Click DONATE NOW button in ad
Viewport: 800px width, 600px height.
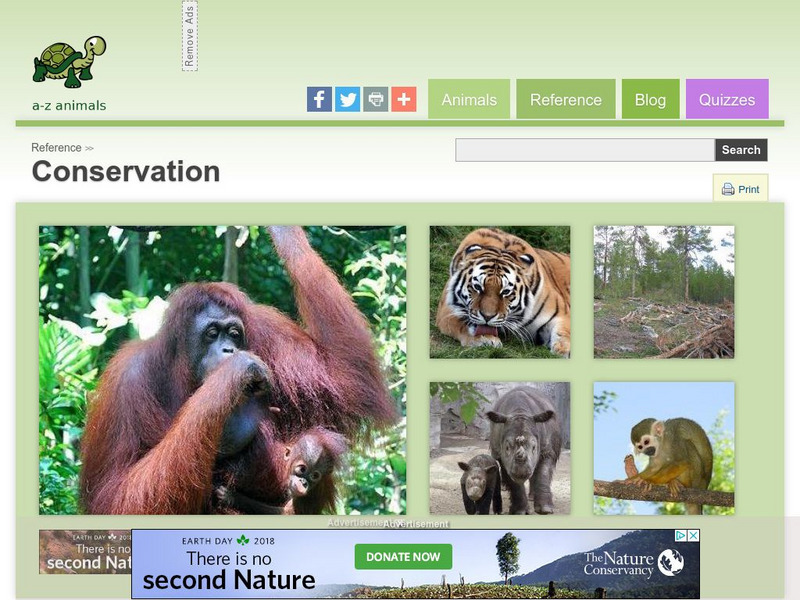coord(403,557)
